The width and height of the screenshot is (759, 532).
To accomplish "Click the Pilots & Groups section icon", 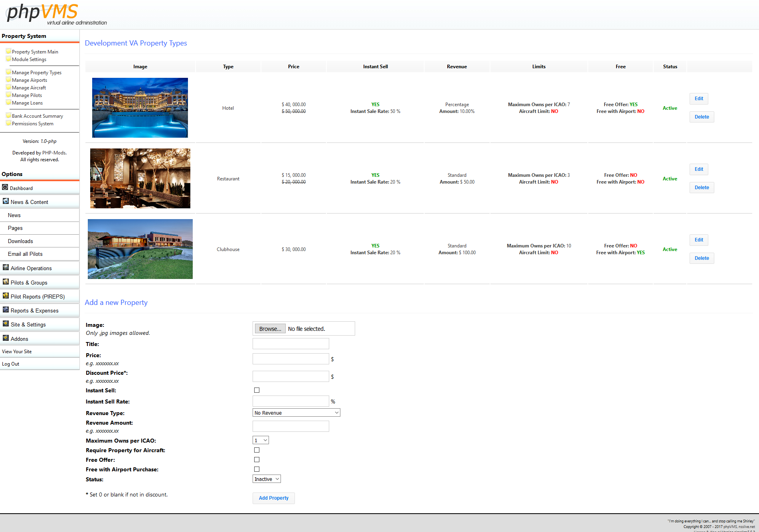I will tap(6, 282).
